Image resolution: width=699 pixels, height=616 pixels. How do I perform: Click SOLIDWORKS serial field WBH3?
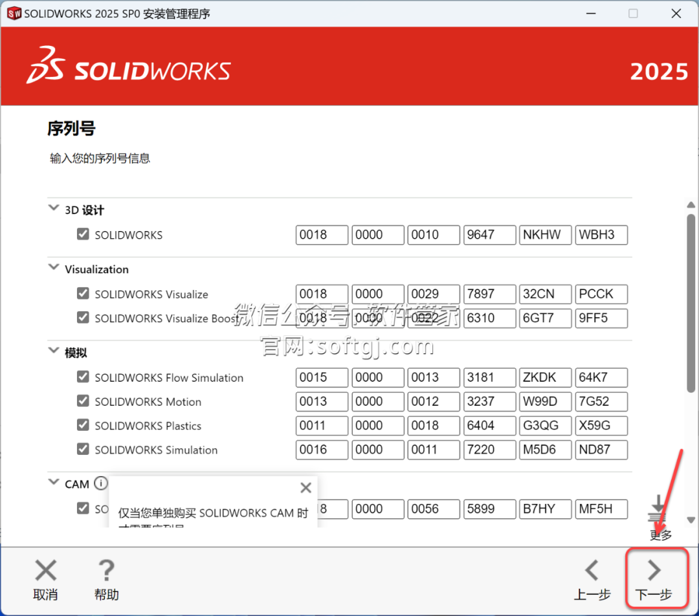point(601,235)
